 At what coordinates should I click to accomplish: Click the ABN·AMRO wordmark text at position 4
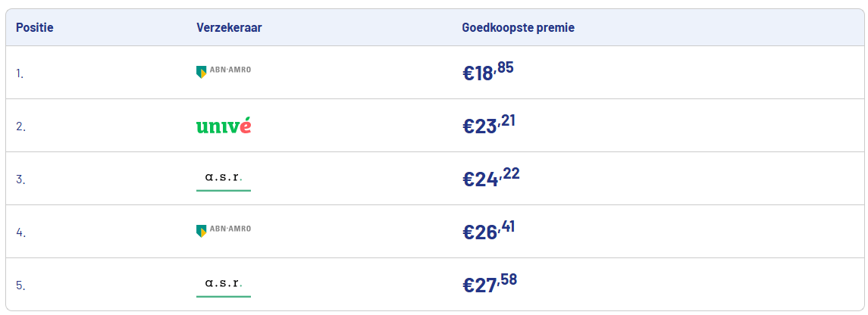point(230,229)
